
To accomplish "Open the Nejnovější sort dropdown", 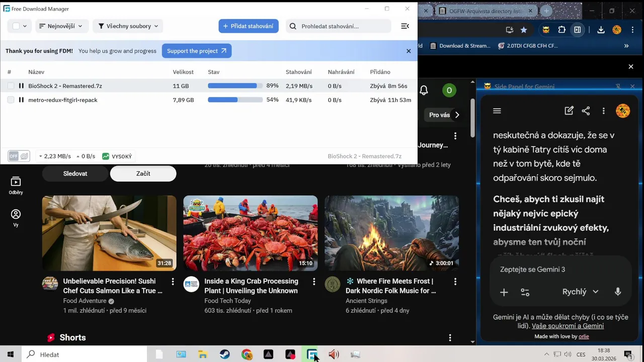I will pyautogui.click(x=61, y=26).
